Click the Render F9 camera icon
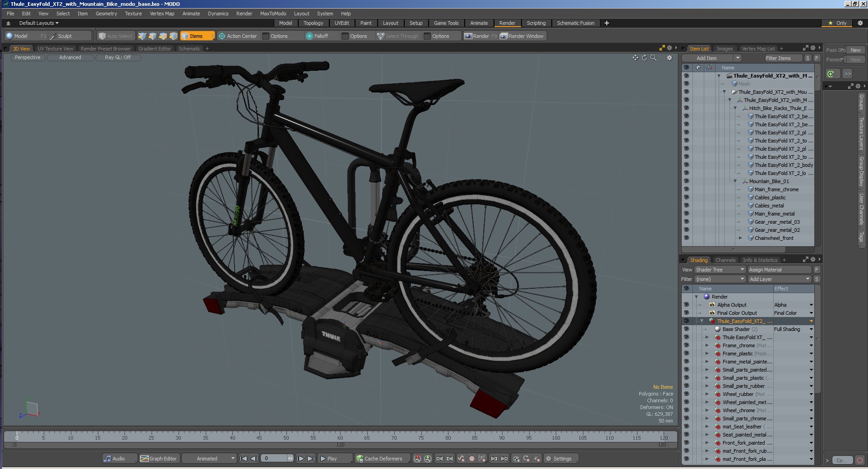Screen dimensions: 868x469 [468, 36]
